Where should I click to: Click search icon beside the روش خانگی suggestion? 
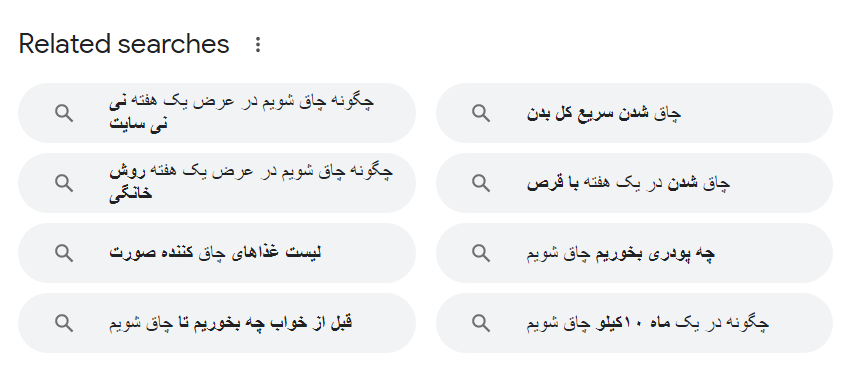tap(64, 183)
